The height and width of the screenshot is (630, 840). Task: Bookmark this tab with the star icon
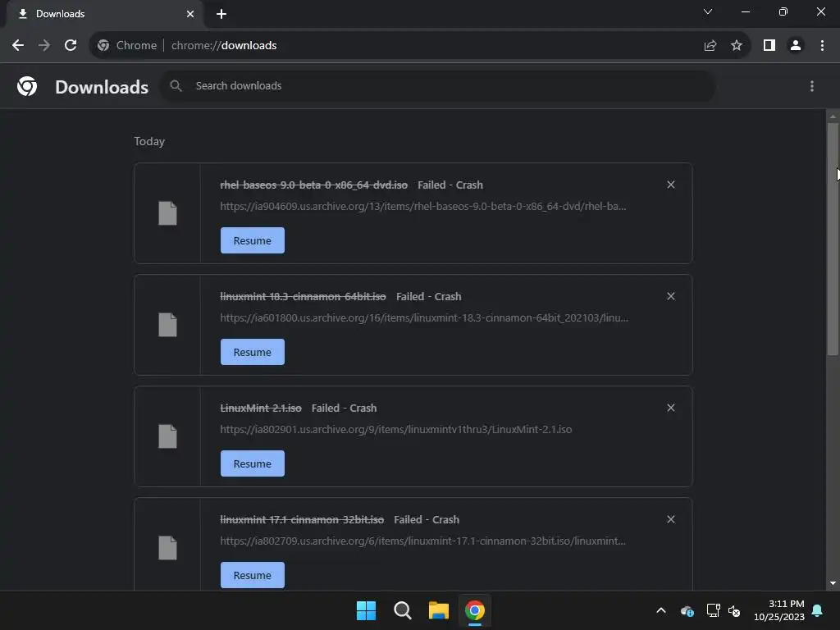pyautogui.click(x=737, y=46)
